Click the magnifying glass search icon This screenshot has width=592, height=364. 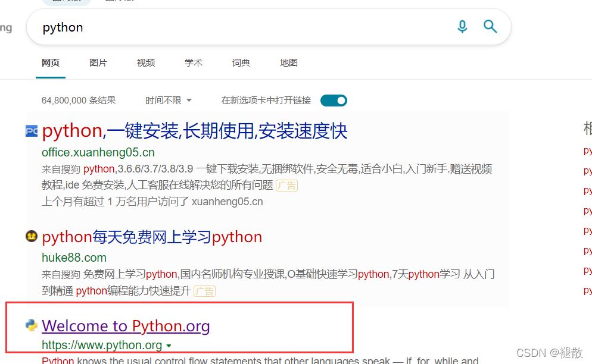click(490, 26)
